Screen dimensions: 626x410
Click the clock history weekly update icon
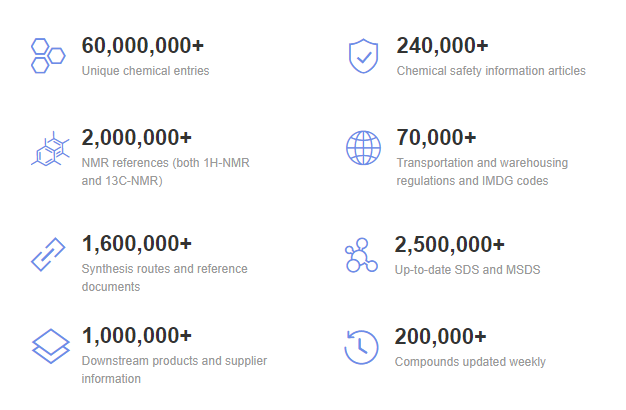[361, 347]
